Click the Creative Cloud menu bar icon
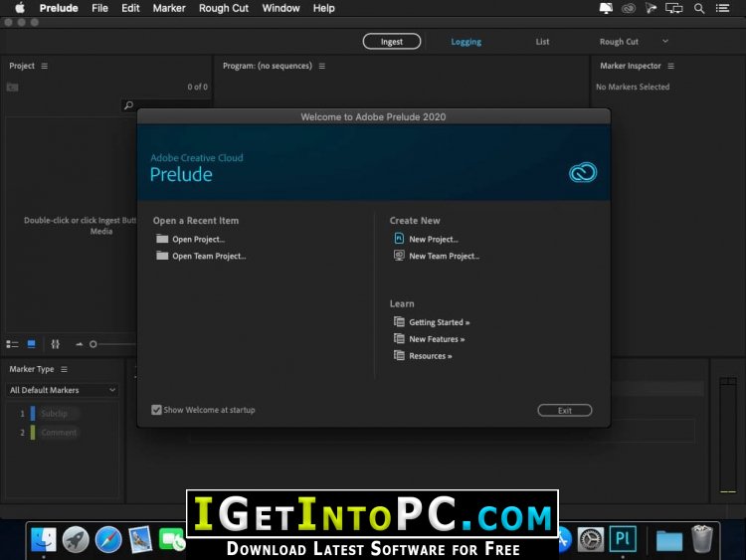 point(629,8)
